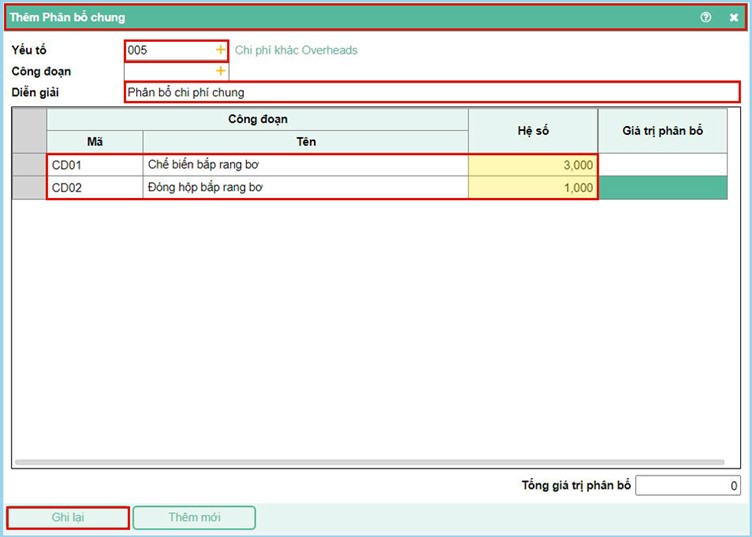Click Giá trị phân bổ cell for CD01
The image size is (752, 537).
click(x=662, y=165)
